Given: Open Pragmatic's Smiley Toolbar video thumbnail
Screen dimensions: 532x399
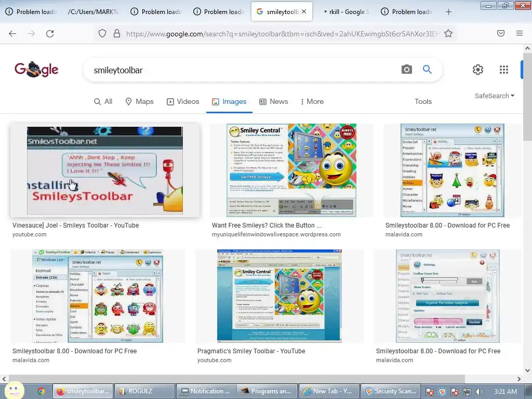Looking at the screenshot, I should [279, 296].
